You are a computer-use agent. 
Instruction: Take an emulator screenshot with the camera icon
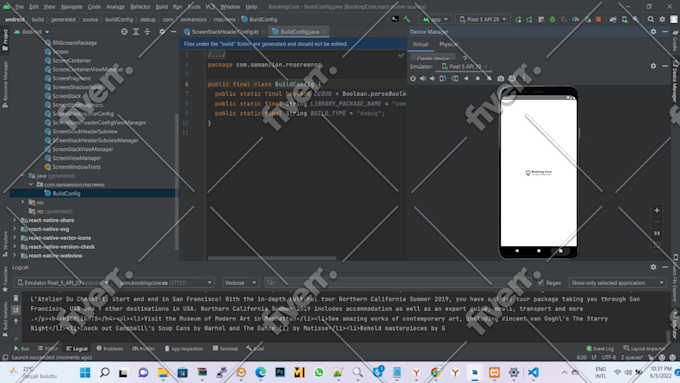[500, 79]
